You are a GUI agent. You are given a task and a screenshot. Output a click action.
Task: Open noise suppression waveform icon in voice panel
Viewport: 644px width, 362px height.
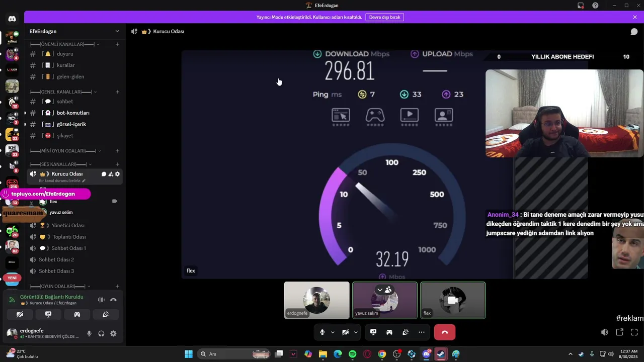(101, 300)
